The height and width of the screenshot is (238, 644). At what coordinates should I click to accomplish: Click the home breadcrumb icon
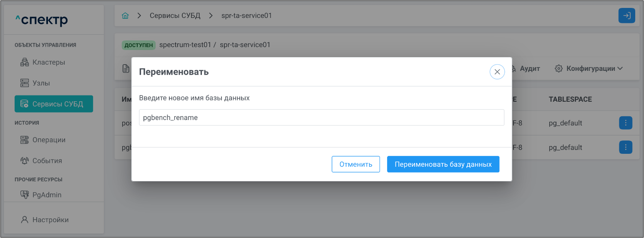[125, 16]
